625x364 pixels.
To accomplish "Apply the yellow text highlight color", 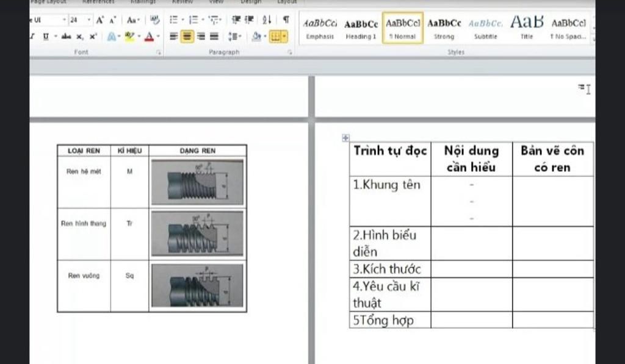I will coord(129,37).
